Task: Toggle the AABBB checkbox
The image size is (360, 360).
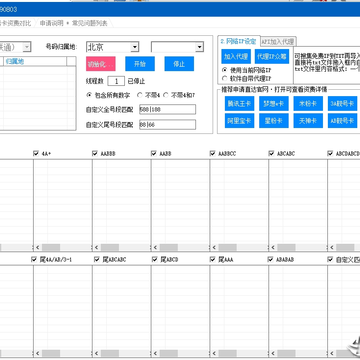Action: click(95, 153)
